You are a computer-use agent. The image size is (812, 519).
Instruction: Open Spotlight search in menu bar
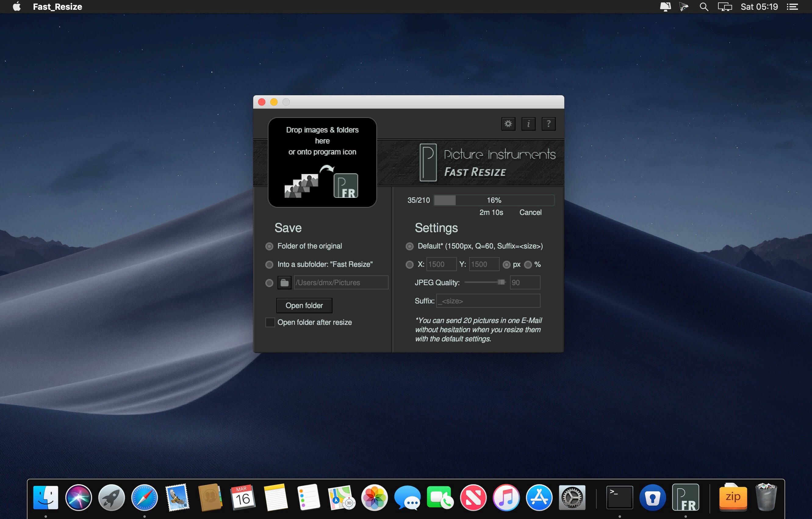coord(704,7)
